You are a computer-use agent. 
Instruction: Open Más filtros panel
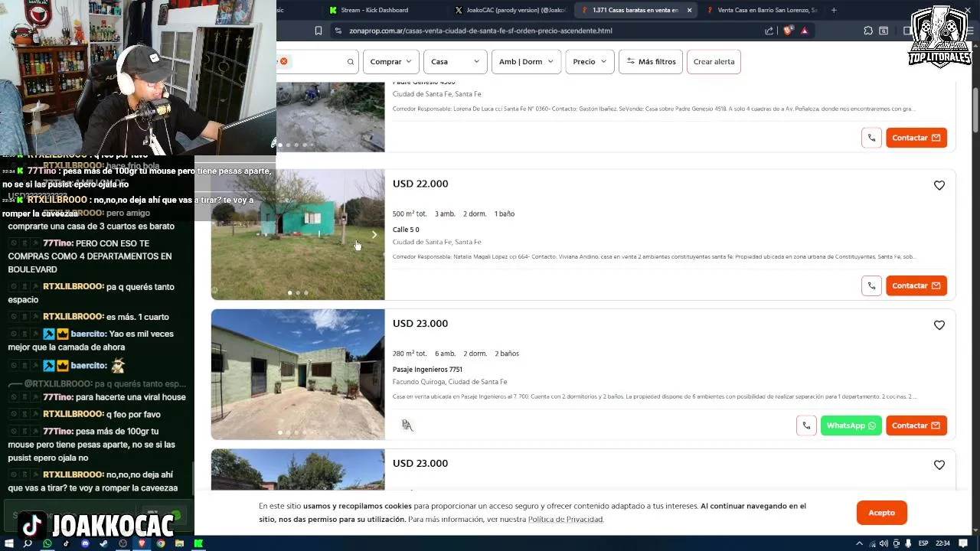point(651,61)
